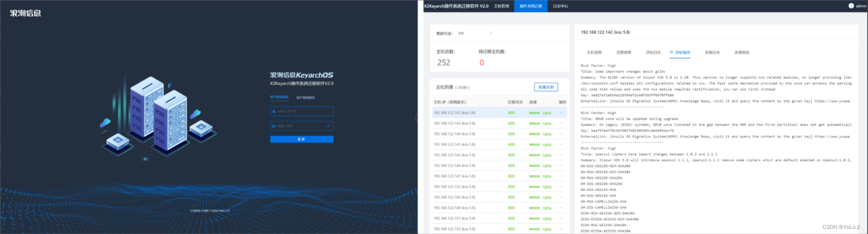Click the 进度 column header

(x=533, y=102)
